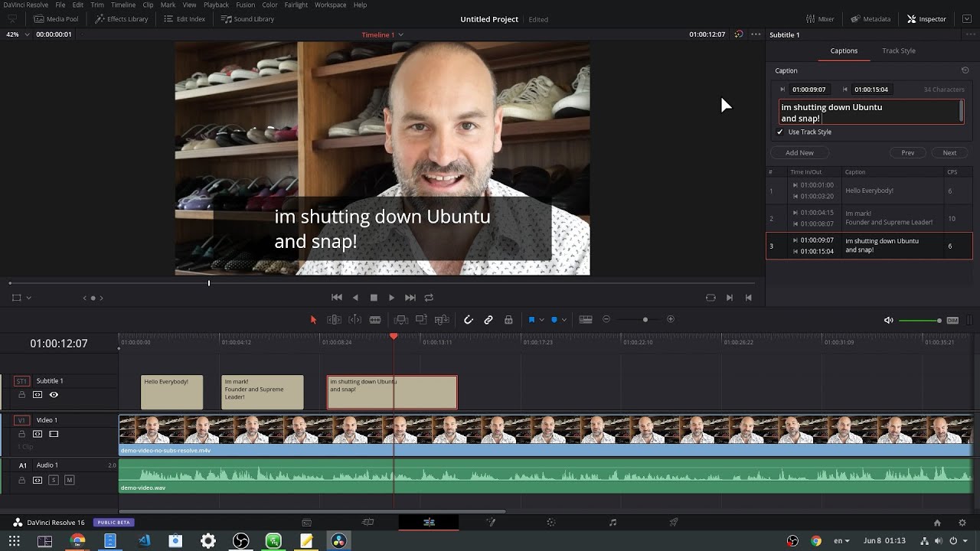Select the Blade Edit mode tool
The height and width of the screenshot is (551, 980).
[x=375, y=320]
